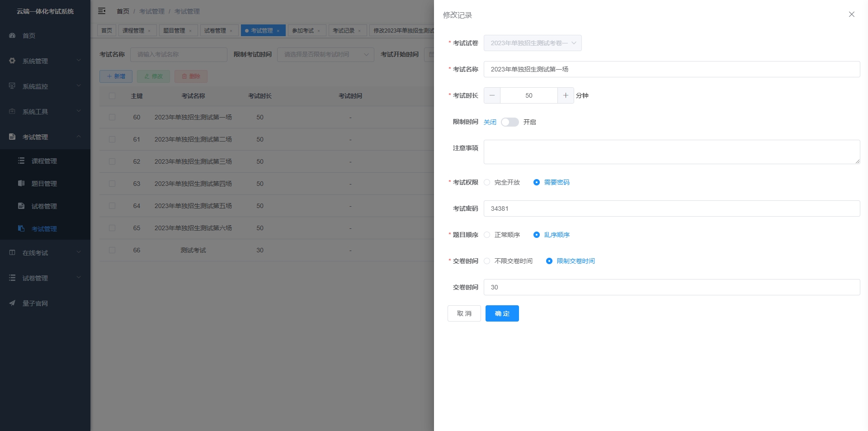Viewport: 868px width, 431px height.
Task: Close the 考试记录 tab with its x
Action: [x=359, y=31]
